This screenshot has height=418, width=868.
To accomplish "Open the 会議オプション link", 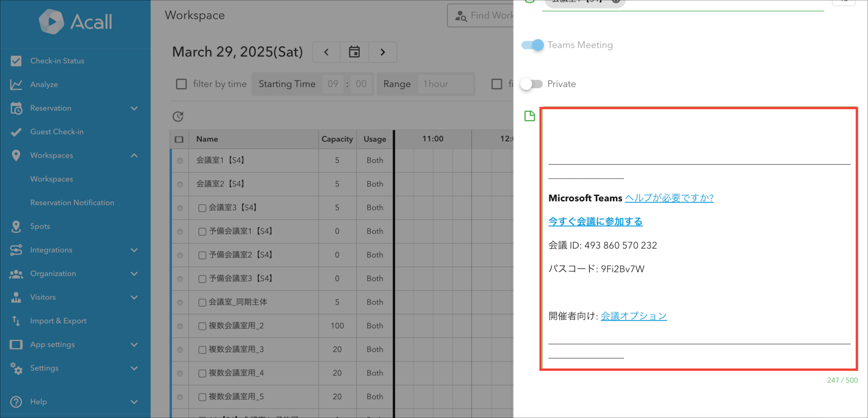I will coord(634,316).
